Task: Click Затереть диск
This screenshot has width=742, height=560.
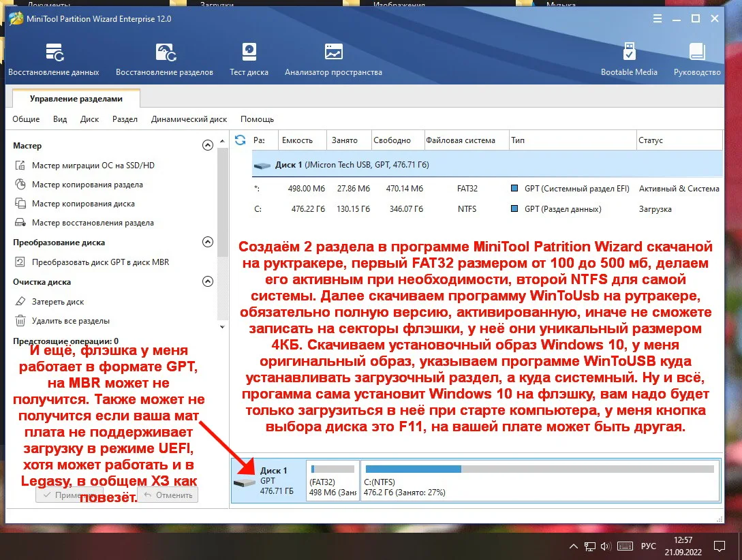Action: click(x=50, y=301)
